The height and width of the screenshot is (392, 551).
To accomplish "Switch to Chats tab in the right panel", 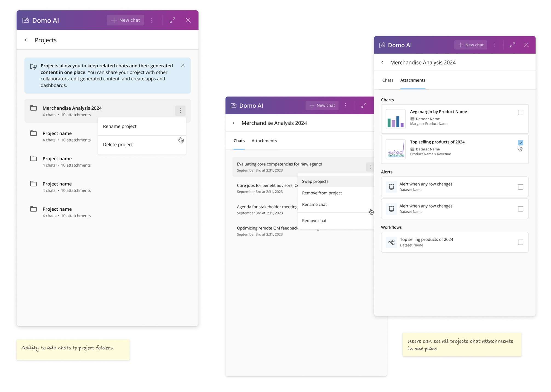I will pos(388,80).
